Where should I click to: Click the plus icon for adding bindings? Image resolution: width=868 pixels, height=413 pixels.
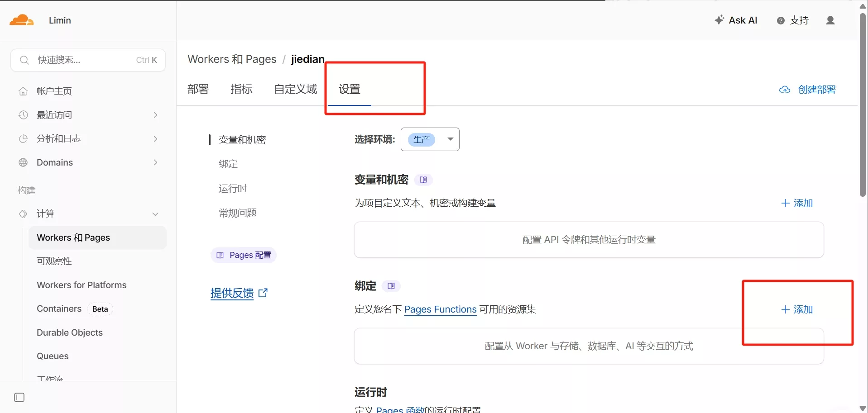pos(786,309)
